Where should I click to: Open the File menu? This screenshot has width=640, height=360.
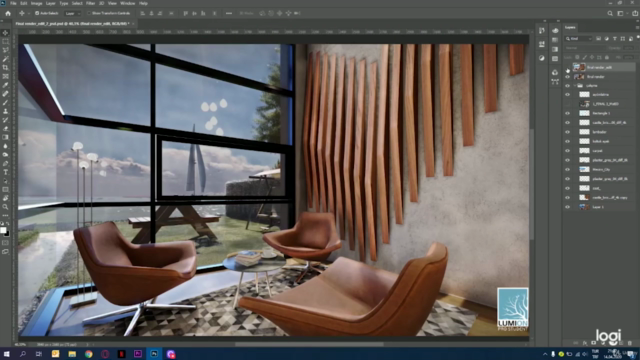click(x=13, y=3)
